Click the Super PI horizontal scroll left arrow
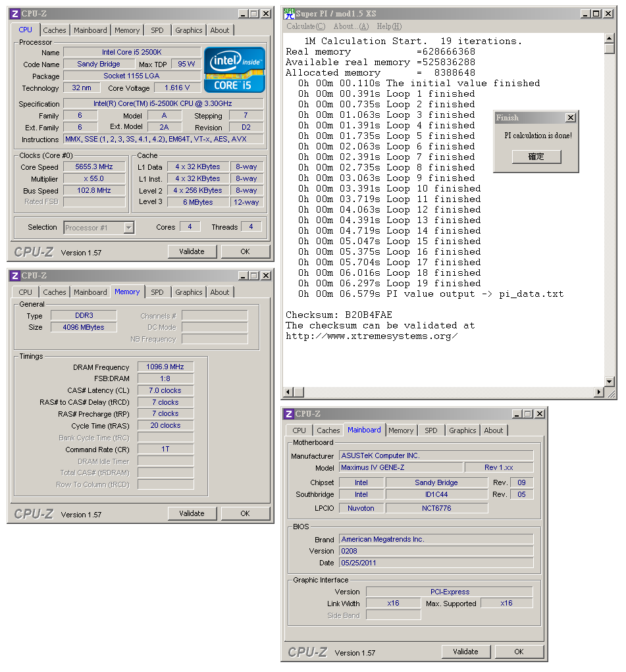Viewport: 626px width, 672px height. pos(288,392)
